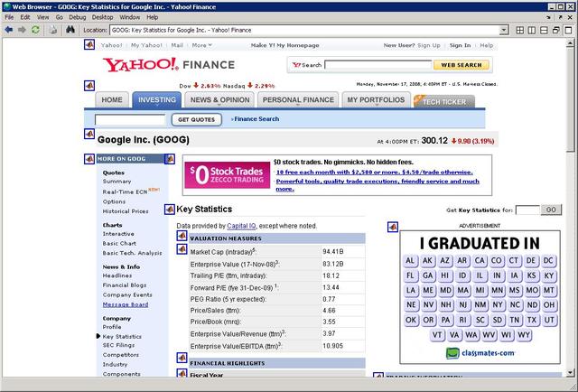This screenshot has width=578, height=392.
Task: Open the More dropdown in Yahoo top bar
Action: coord(201,45)
